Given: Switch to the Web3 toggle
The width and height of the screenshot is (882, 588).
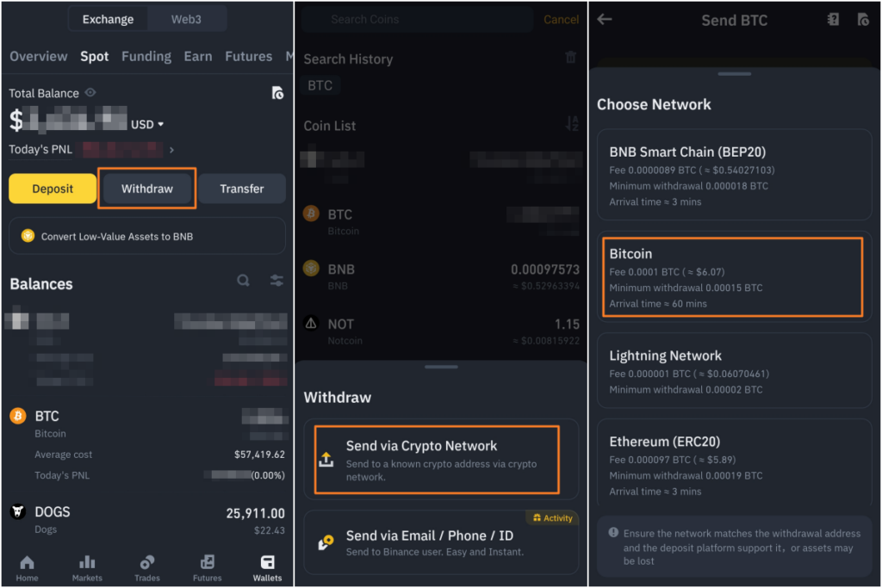Looking at the screenshot, I should [186, 19].
